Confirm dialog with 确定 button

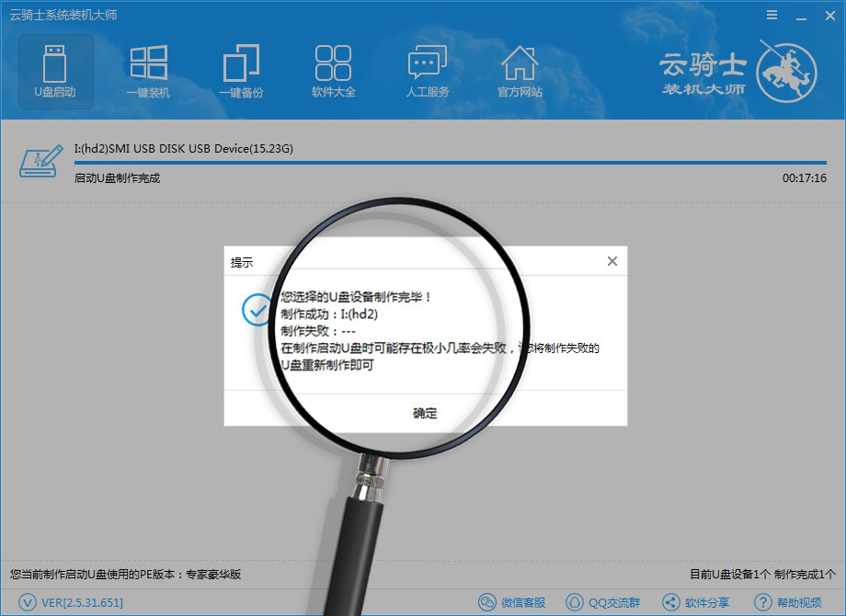[425, 413]
